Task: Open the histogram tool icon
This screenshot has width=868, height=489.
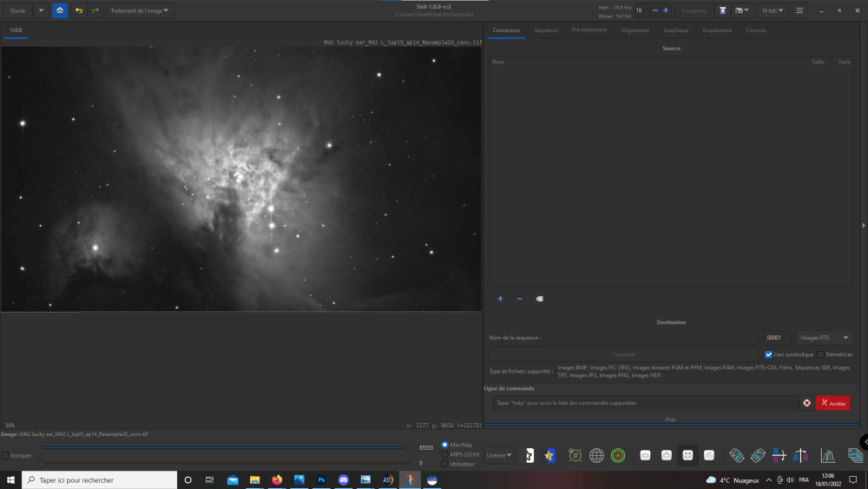Action: pyautogui.click(x=828, y=455)
